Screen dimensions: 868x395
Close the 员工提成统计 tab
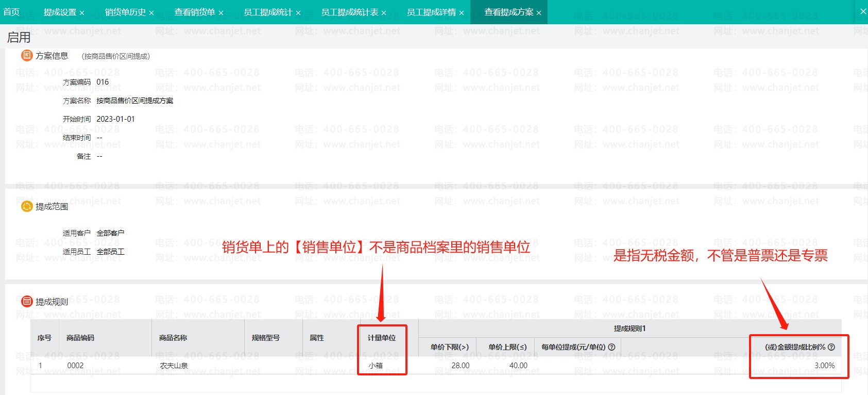pyautogui.click(x=298, y=13)
